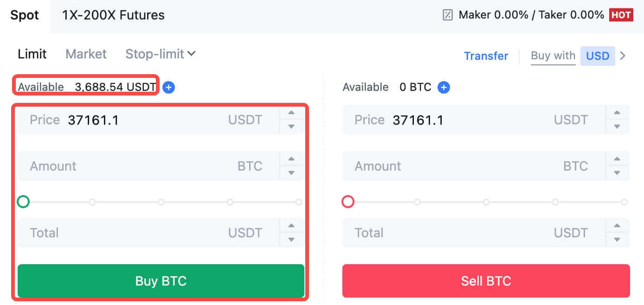Open the Stop-limit order type dropdown
This screenshot has height=305, width=644.
coord(160,54)
